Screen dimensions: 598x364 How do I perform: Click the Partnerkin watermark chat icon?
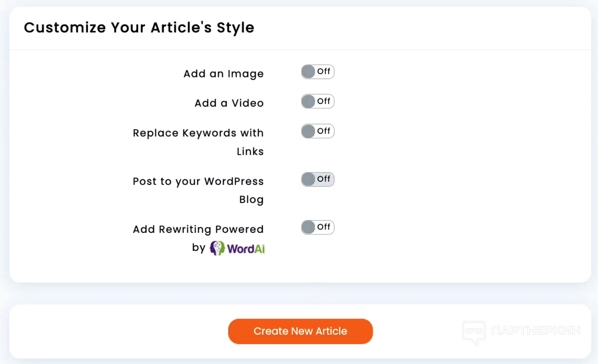point(474,332)
